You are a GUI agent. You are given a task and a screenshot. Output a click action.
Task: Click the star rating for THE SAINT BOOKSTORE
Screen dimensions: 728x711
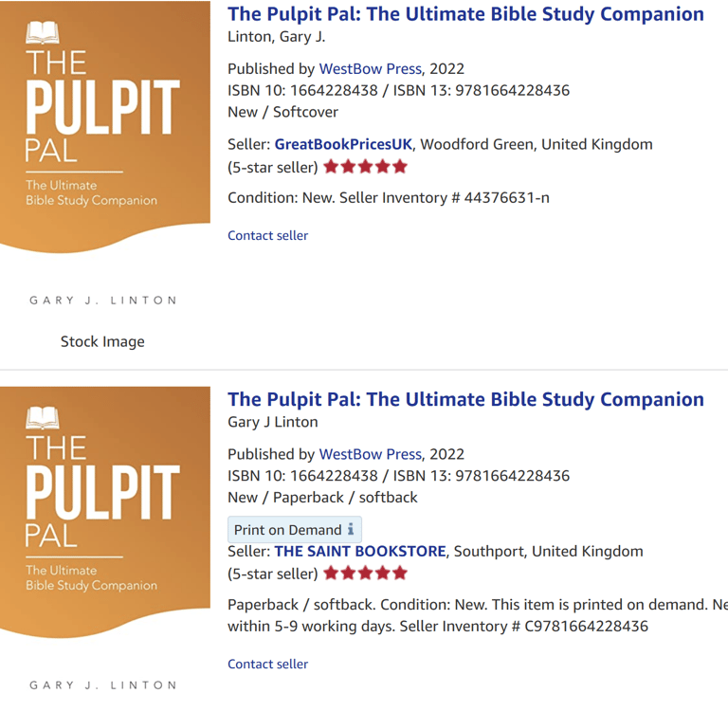[365, 573]
